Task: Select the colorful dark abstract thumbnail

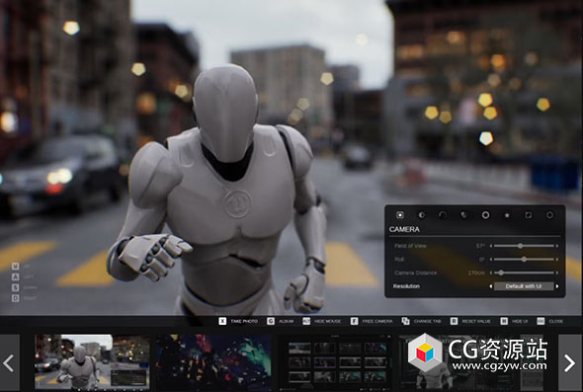Action: pos(213,362)
